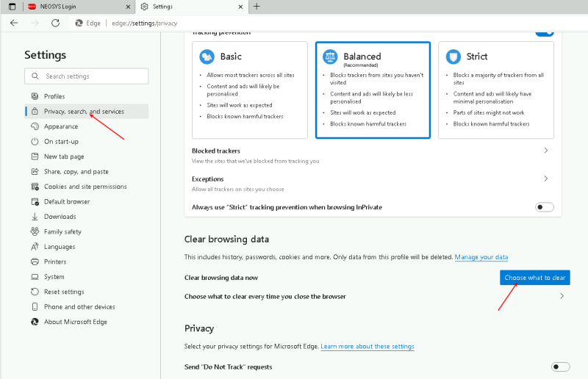Click the Basic card icon

[207, 57]
